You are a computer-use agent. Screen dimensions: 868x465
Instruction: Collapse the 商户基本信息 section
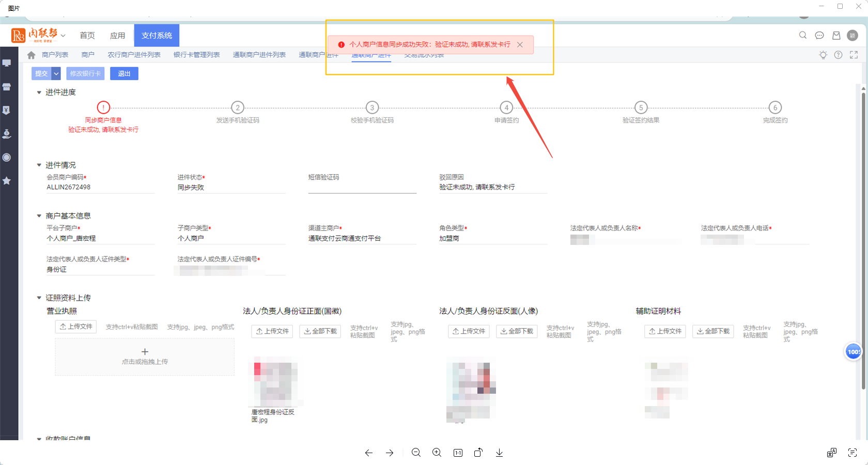pyautogui.click(x=39, y=216)
